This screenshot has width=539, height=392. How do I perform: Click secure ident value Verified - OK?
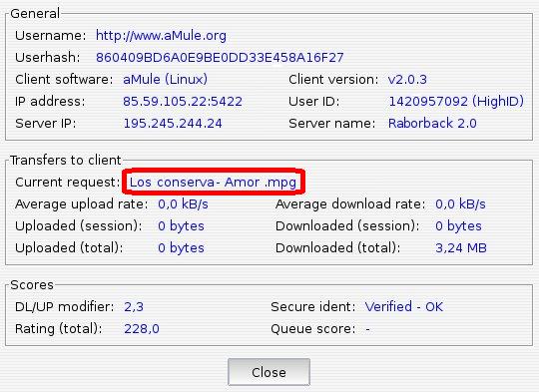coord(404,307)
